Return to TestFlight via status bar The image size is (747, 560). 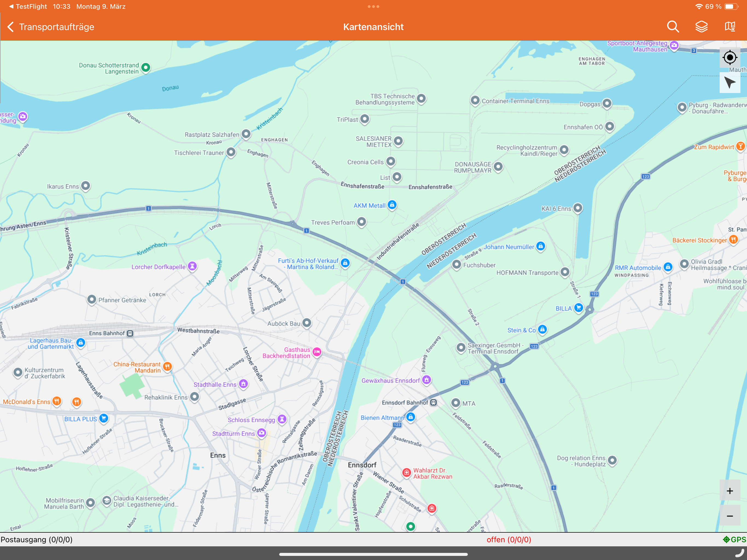coord(28,6)
